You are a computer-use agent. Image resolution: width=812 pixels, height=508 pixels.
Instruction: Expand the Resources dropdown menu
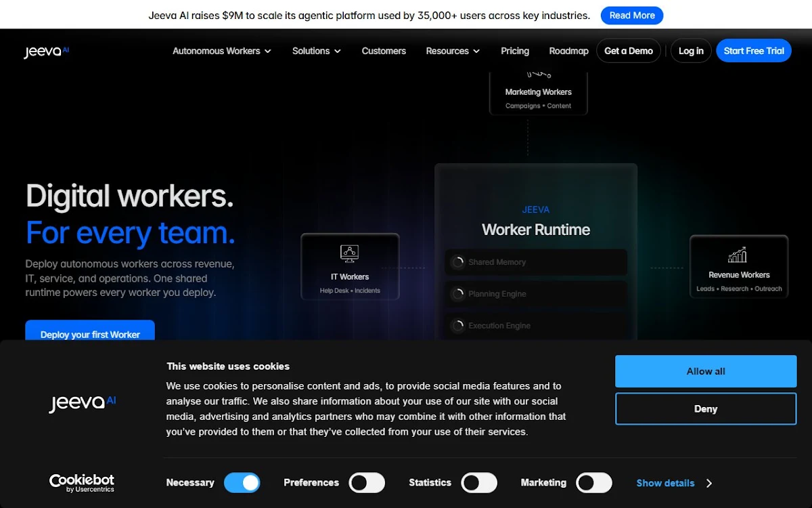point(453,51)
